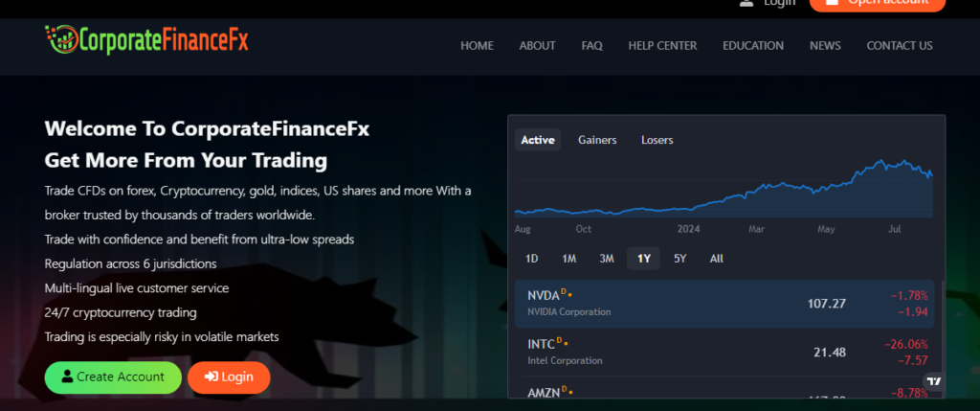Show All time chart range
The height and width of the screenshot is (411, 980).
[717, 259]
